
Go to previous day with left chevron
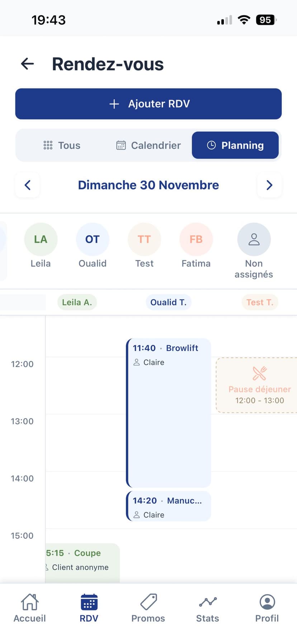click(28, 185)
